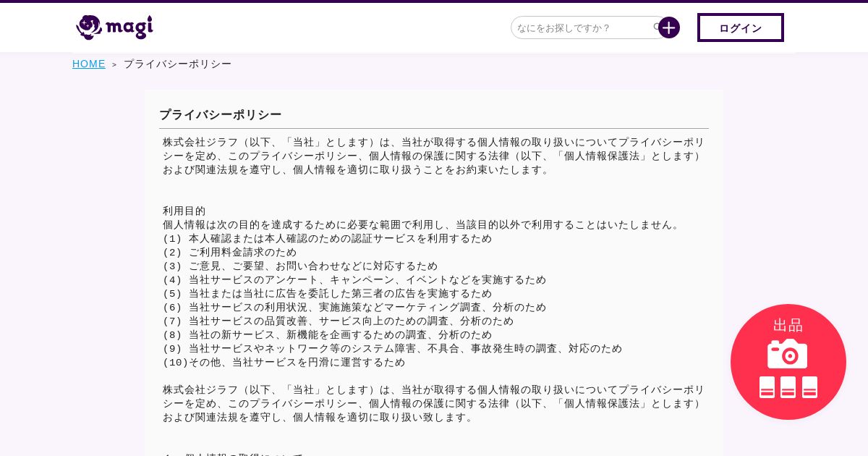Click line (9) システム障害、不具合、事故発生時
Screen dimensions: 868x456
point(392,348)
